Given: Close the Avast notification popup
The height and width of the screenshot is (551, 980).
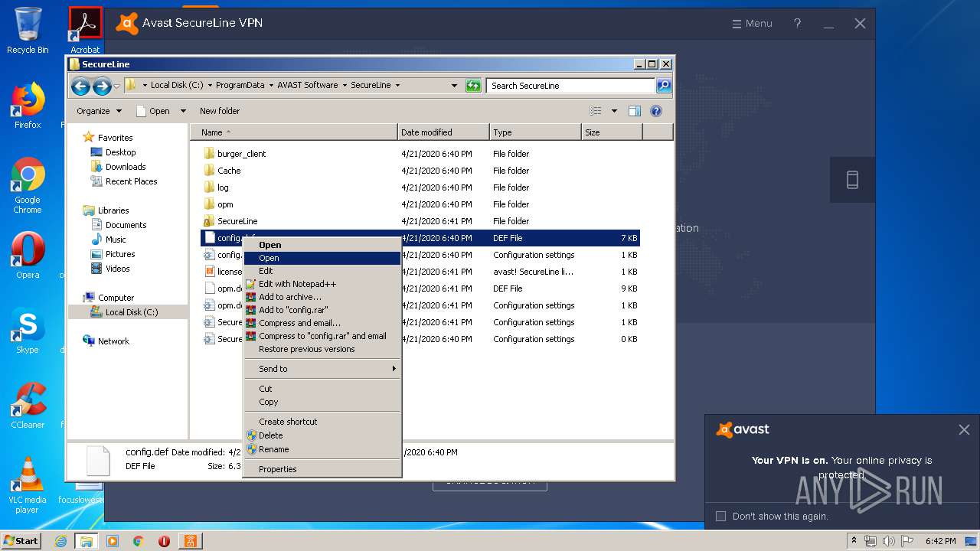Looking at the screenshot, I should (964, 430).
